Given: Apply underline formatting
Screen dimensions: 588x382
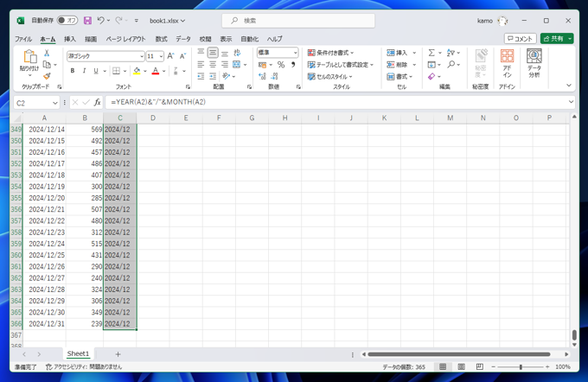Looking at the screenshot, I should (96, 71).
